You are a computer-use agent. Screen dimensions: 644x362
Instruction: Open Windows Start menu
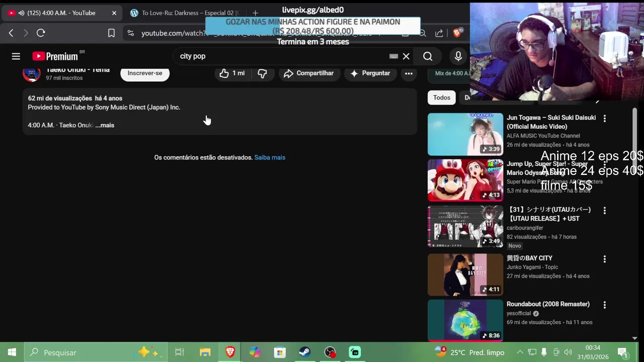coord(12,352)
